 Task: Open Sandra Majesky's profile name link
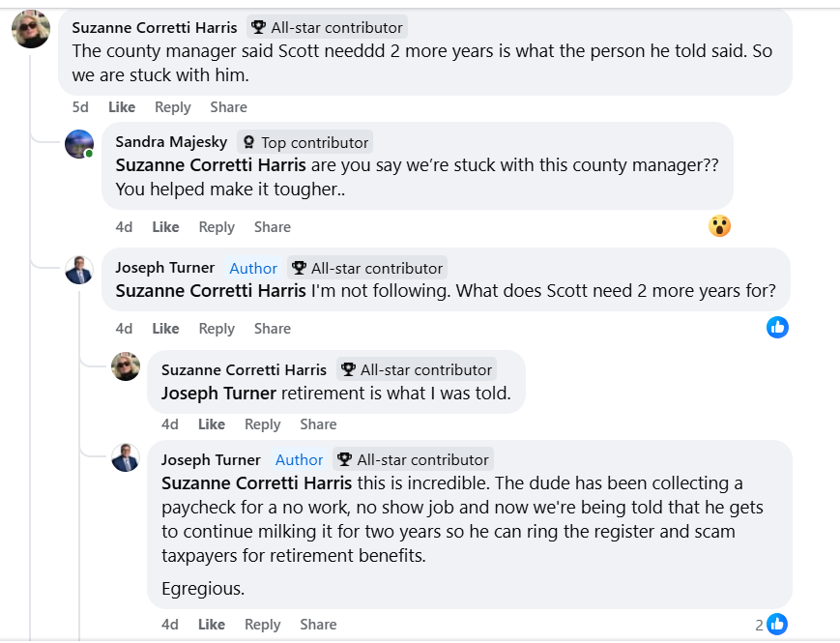click(171, 142)
